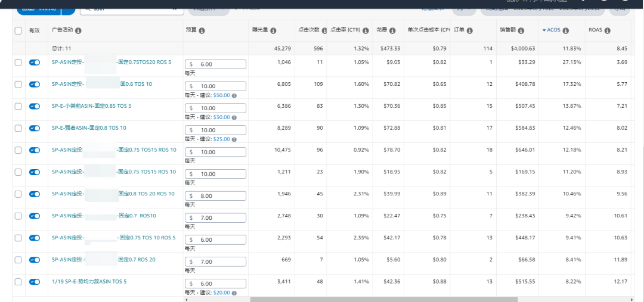Toggle switch for 固定0.75TOS20 ROS 5 campaign
The width and height of the screenshot is (644, 302).
(x=35, y=63)
